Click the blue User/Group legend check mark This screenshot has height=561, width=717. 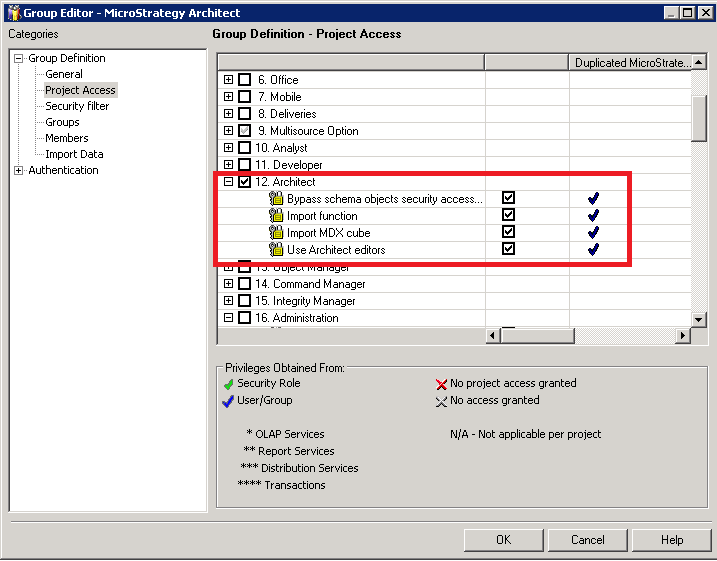point(228,401)
